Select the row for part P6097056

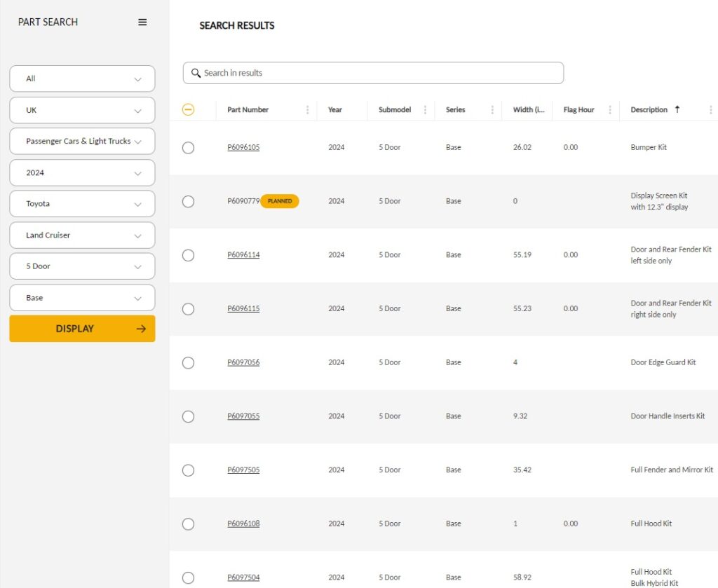[188, 363]
